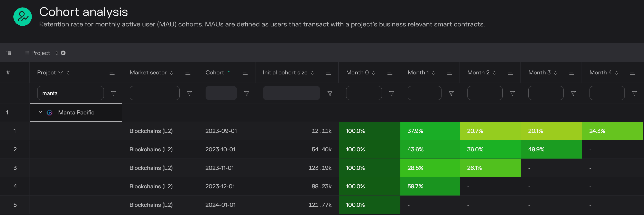This screenshot has width=644, height=215.
Task: Click the Cohort analysis logo icon
Action: click(23, 17)
